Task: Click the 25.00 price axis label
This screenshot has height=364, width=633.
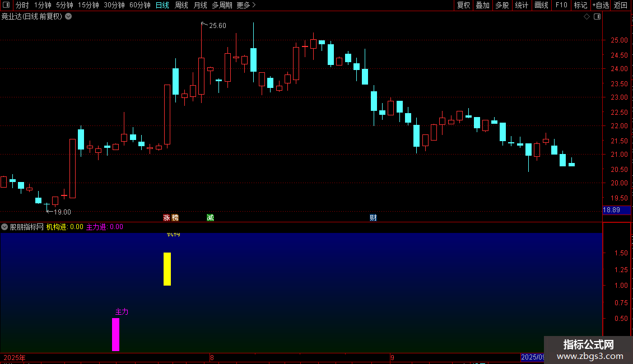Action: click(619, 40)
